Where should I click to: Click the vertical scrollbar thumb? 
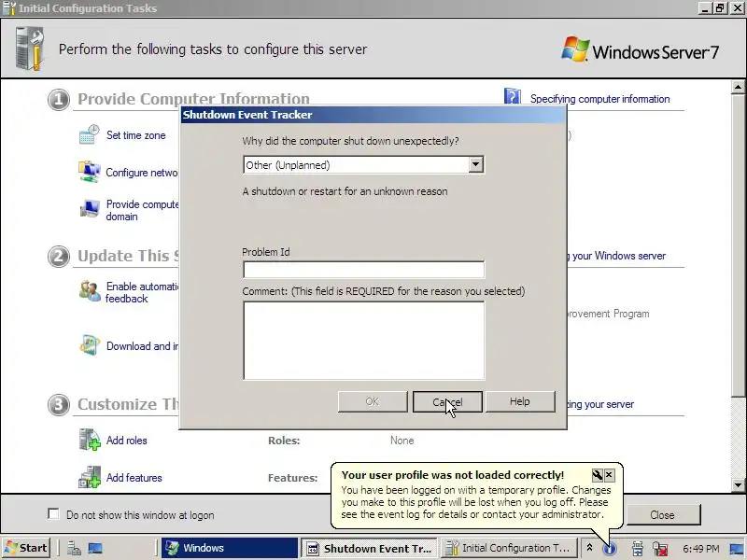pos(738,245)
